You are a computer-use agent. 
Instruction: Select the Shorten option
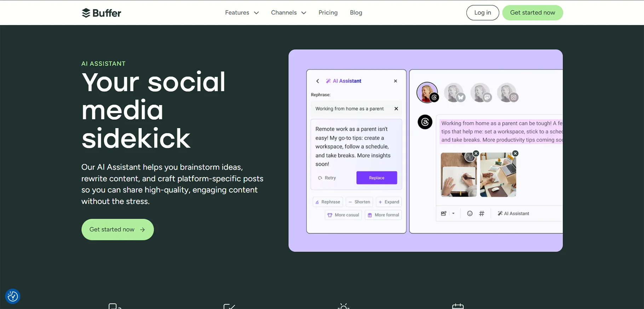[359, 202]
